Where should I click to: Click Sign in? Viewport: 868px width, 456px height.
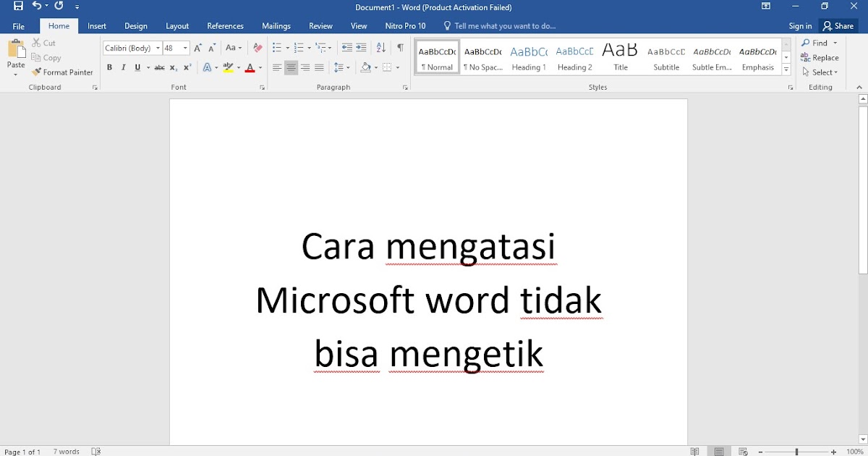[800, 26]
